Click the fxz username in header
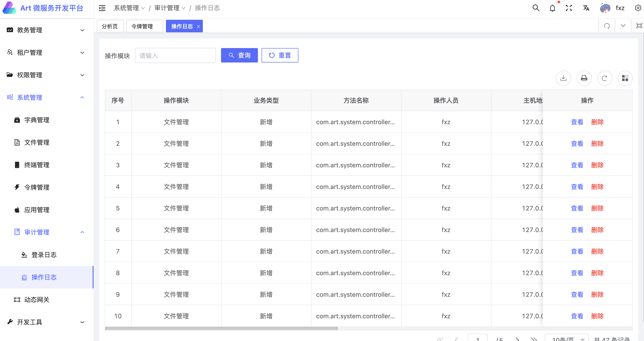The image size is (644, 341). 620,8
